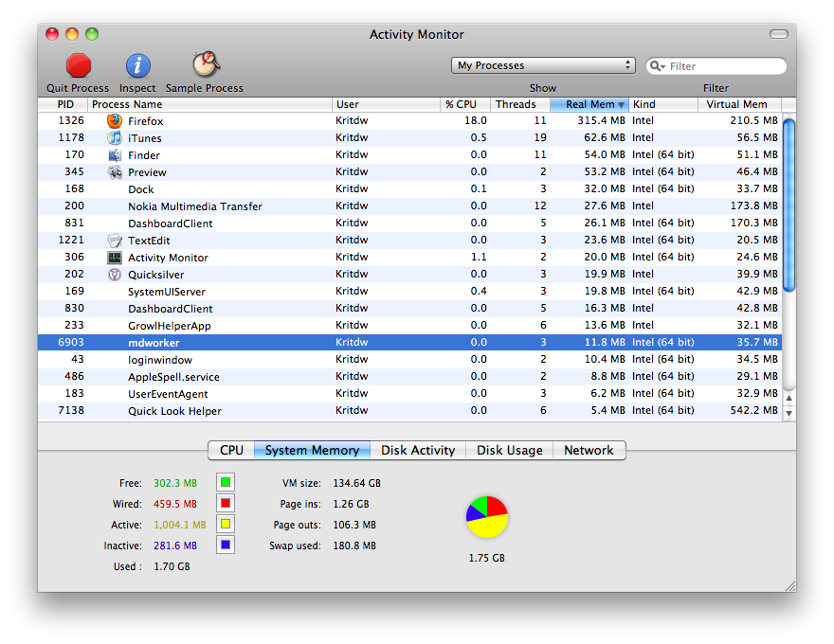Sort by the Threads column header
Screen dimensions: 834x644
[520, 105]
